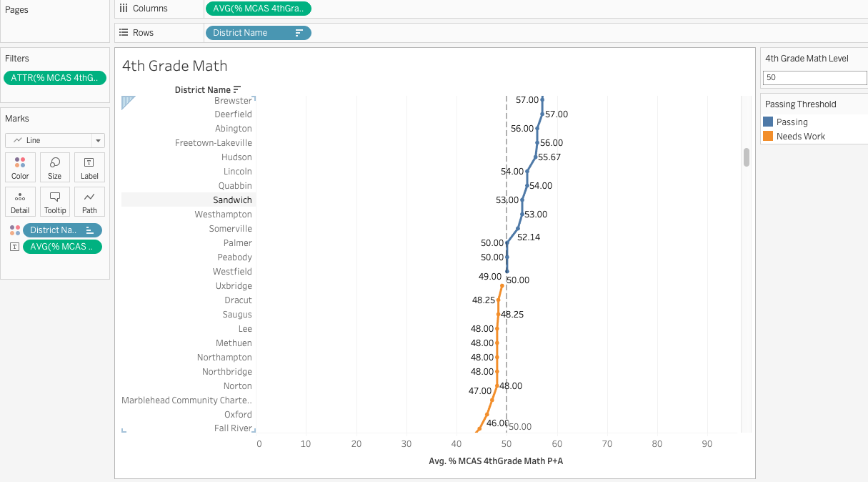Open the Tooltip marks card
The image size is (868, 482).
55,202
